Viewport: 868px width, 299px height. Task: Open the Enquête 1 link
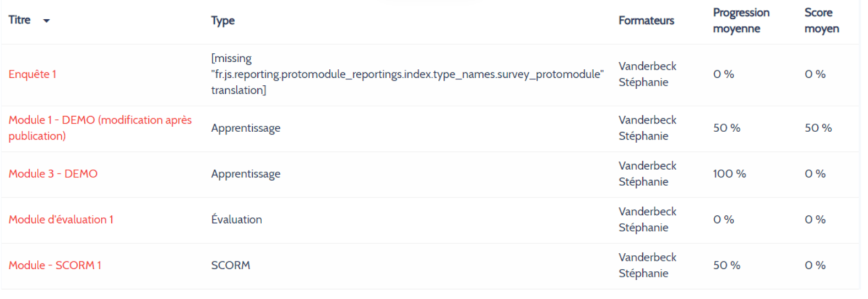[x=32, y=74]
